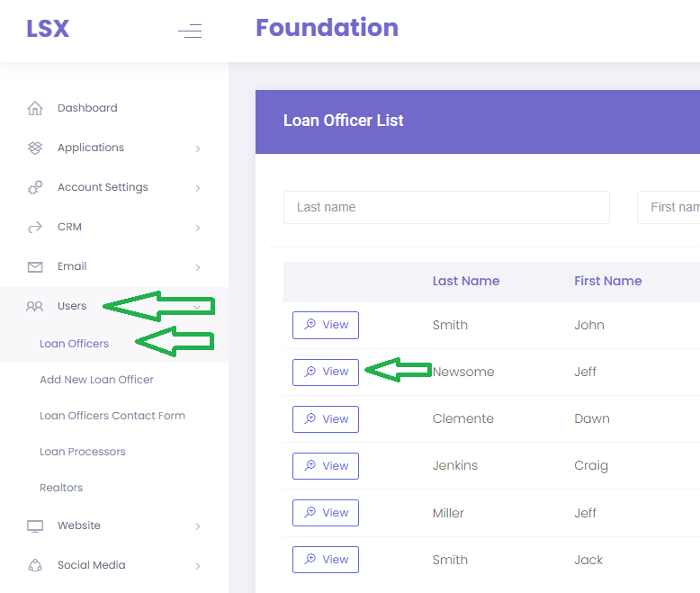Expand the Website submenu chevron
This screenshot has height=593, width=700.
coord(198,526)
